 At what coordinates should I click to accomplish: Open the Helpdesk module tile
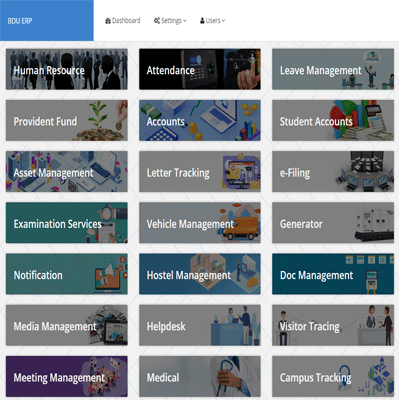[200, 325]
